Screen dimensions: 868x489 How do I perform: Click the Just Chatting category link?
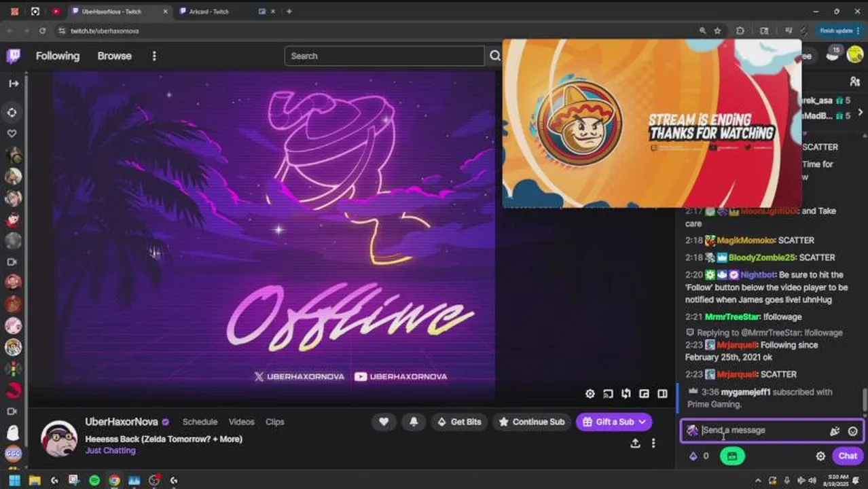pos(110,450)
